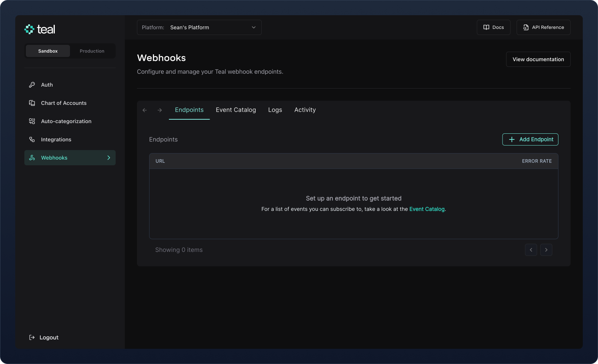Screen dimensions: 598x364
Task: Switch to Sandbox environment
Action: click(48, 51)
